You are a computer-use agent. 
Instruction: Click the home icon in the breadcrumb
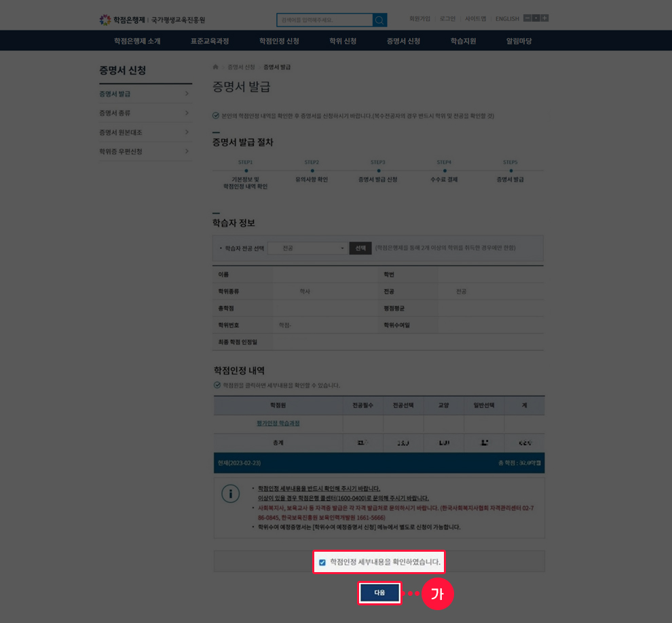[x=216, y=67]
